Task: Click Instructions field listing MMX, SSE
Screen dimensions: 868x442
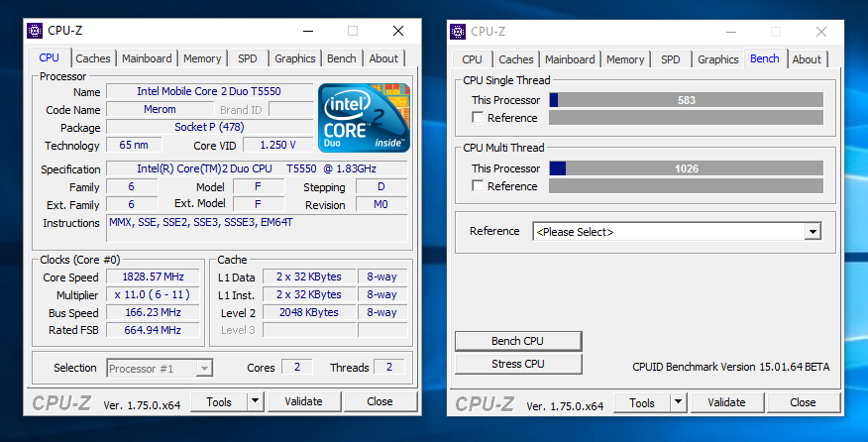Action: point(257,228)
